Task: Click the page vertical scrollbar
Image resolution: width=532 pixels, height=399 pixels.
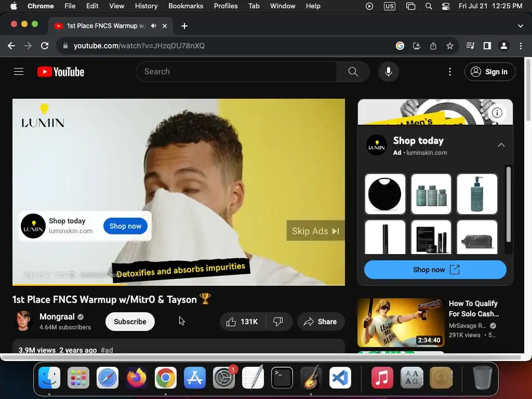Action: coord(528,90)
